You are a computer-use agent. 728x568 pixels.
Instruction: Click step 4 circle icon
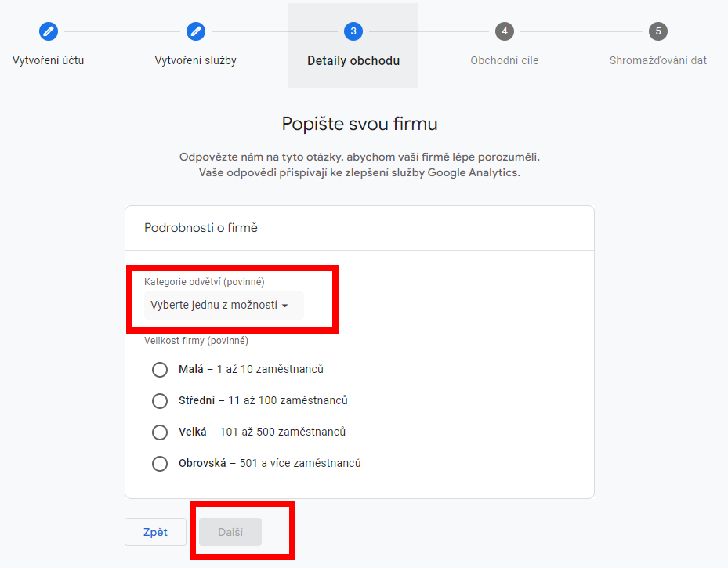click(x=505, y=31)
